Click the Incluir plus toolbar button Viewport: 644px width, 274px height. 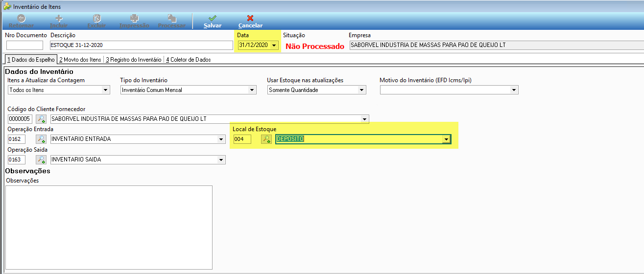[x=59, y=22]
